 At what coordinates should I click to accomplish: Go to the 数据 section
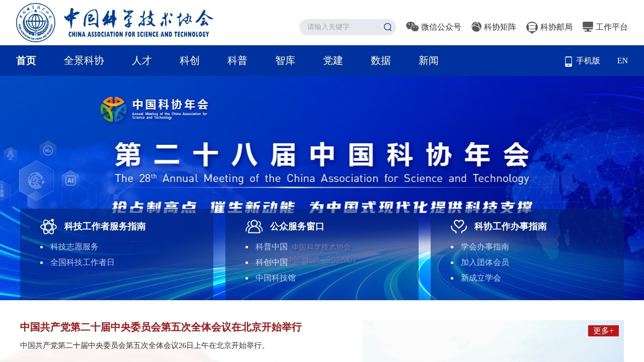pyautogui.click(x=381, y=61)
